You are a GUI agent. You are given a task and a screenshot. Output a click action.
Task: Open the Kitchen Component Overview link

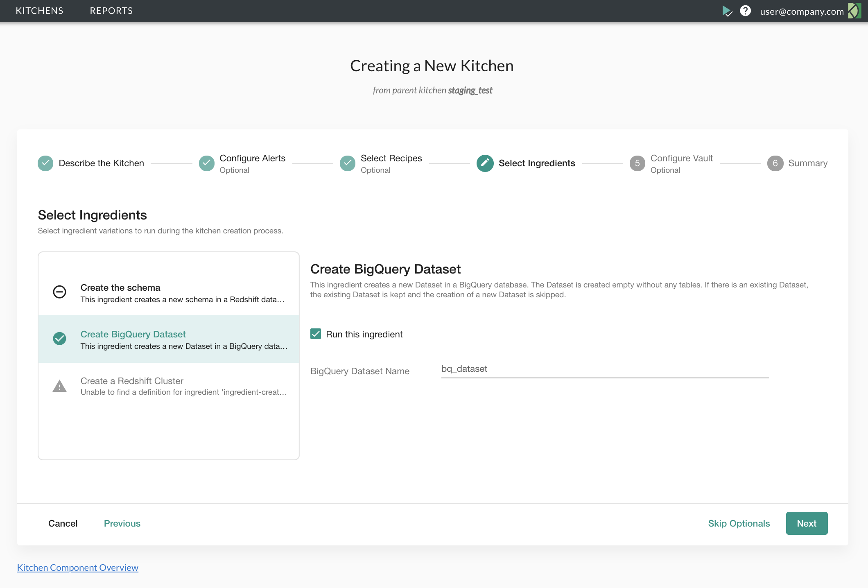[78, 568]
